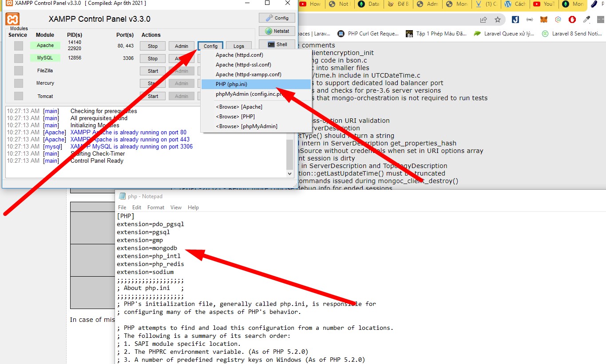The height and width of the screenshot is (364, 606).
Task: Click the multicolor hexagon extension icon
Action: click(x=558, y=20)
